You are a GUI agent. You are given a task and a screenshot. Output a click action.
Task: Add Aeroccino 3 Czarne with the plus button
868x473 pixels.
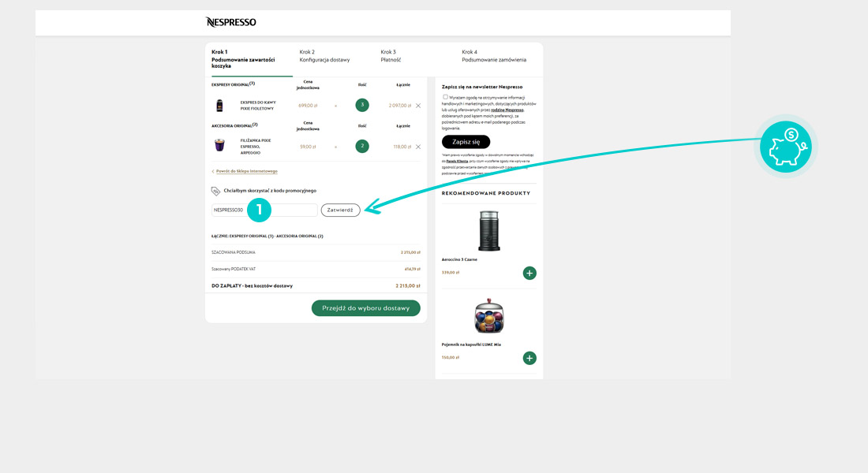[x=529, y=273]
